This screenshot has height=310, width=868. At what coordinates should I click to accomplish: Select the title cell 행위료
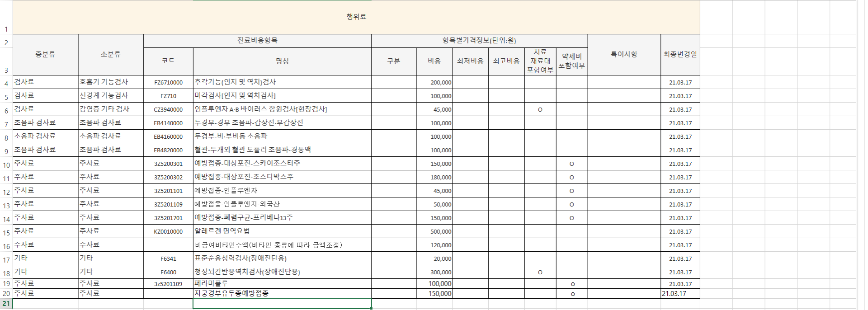(356, 17)
